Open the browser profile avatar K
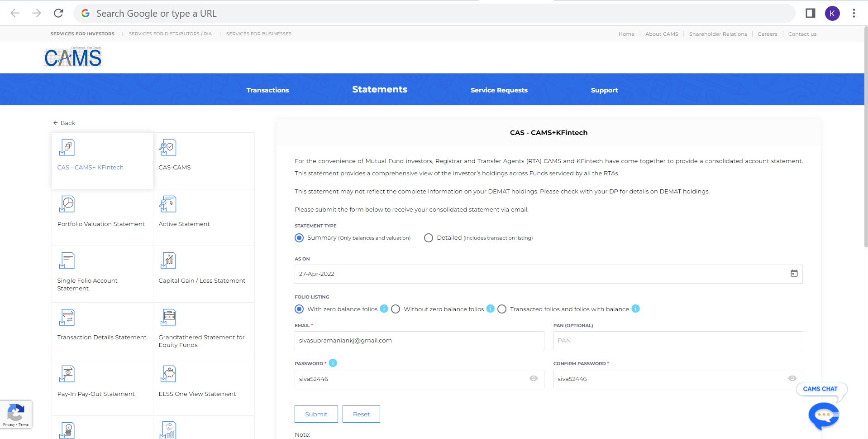This screenshot has height=439, width=868. click(832, 13)
